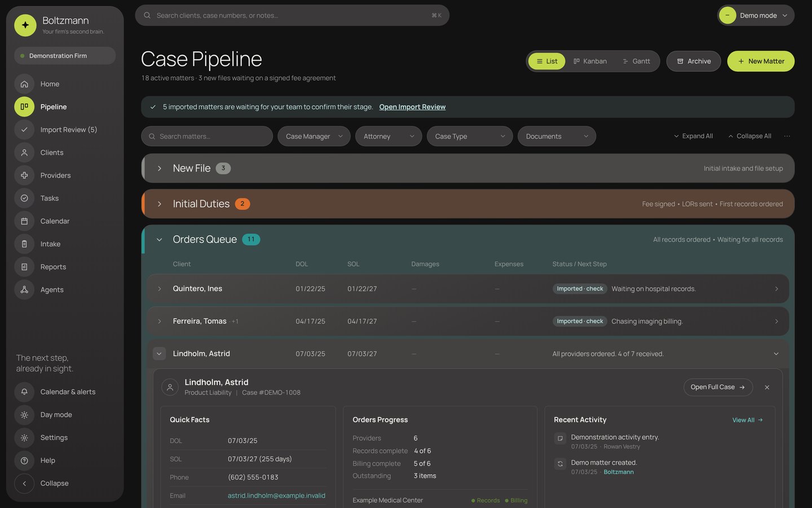Click the Archive button

pyautogui.click(x=694, y=61)
